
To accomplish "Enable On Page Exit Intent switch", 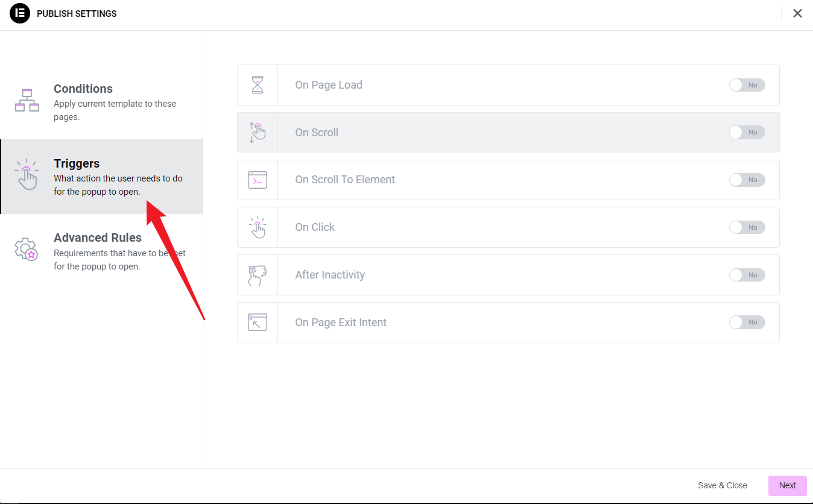I will [x=747, y=323].
